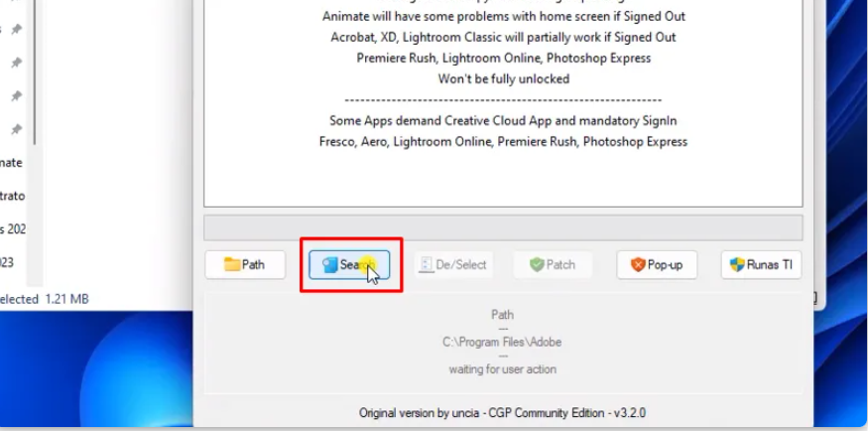Click the Explorer sidebar vertical scrollbar thumb

35,72
